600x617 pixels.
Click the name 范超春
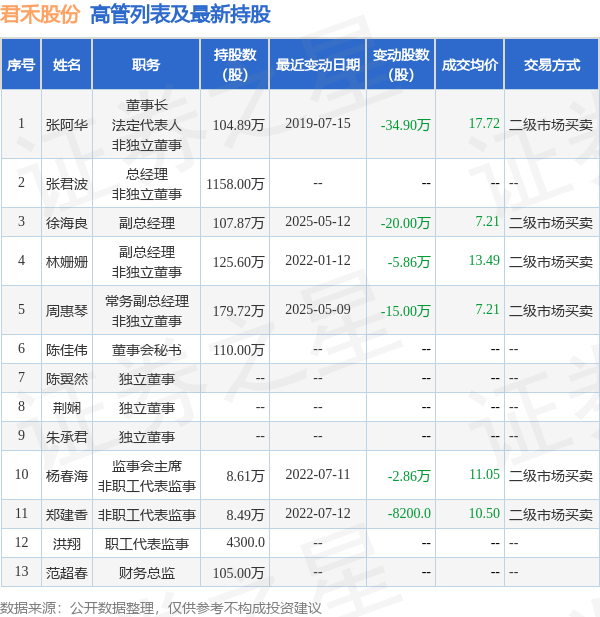pyautogui.click(x=67, y=573)
